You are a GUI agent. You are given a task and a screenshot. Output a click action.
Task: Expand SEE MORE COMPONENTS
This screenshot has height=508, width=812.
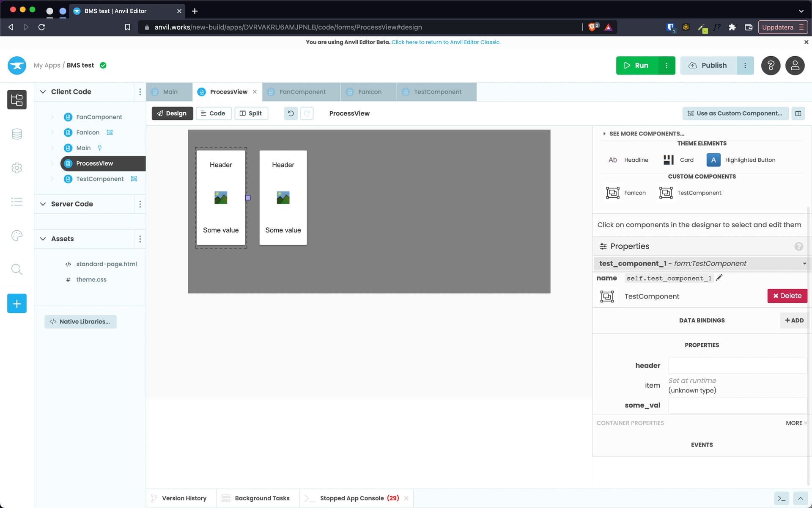644,133
